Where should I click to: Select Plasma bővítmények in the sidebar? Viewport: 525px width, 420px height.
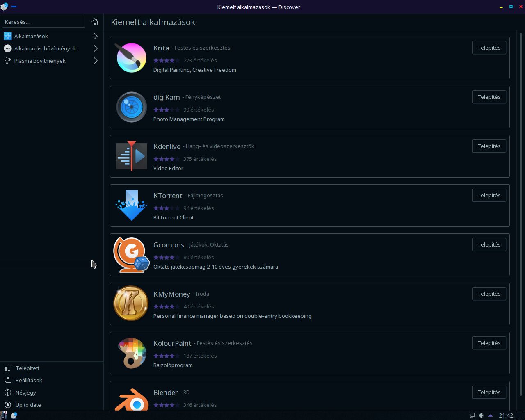coord(52,61)
